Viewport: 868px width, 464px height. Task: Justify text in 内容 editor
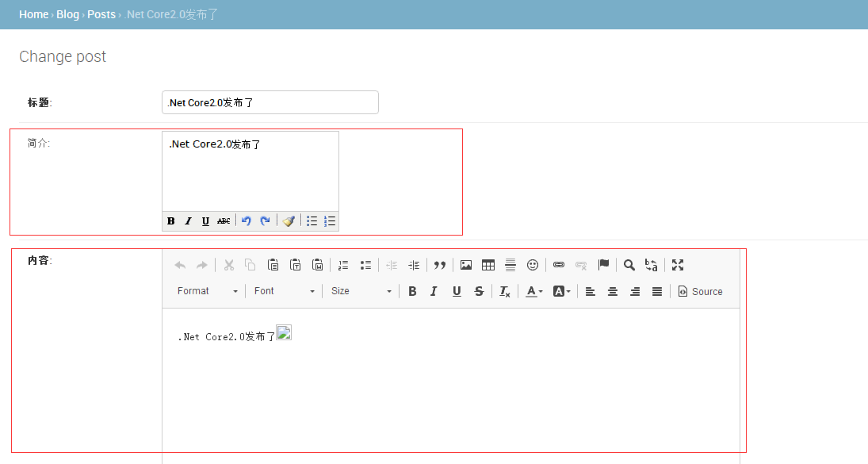click(657, 291)
